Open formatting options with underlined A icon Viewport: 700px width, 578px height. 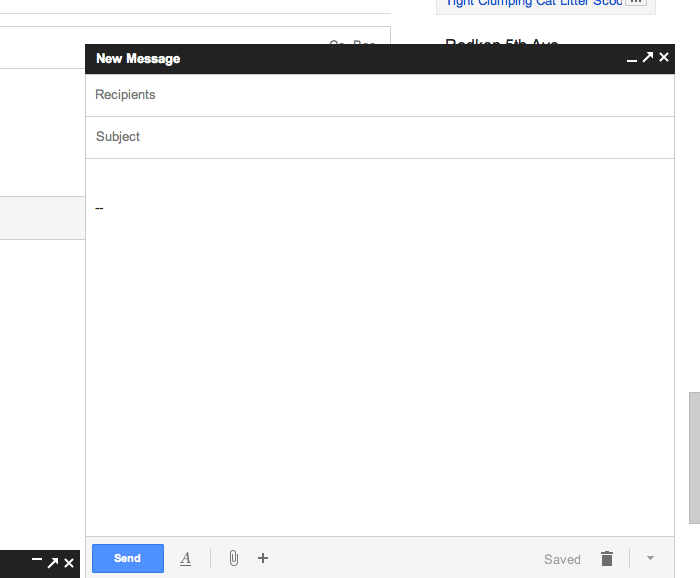pos(185,558)
